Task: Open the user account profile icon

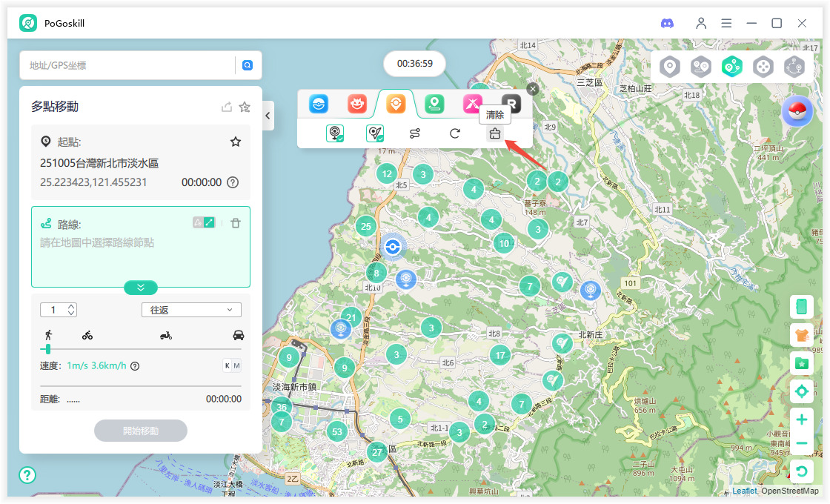Action: [x=701, y=23]
